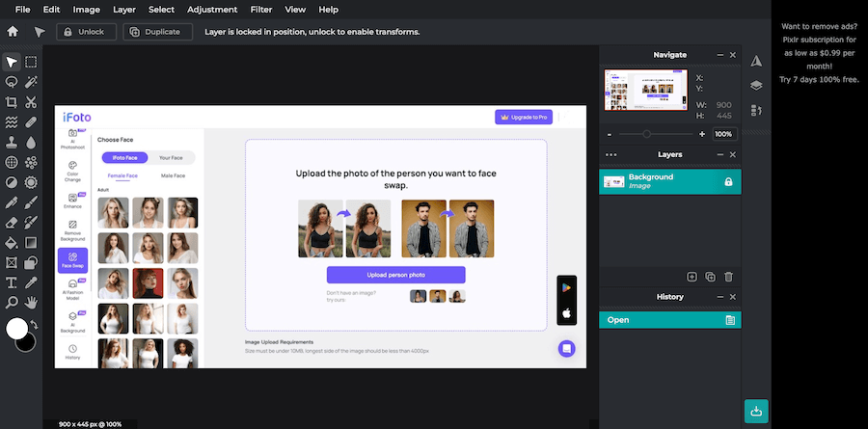Pick the Sponge ringed-circle tool

pos(31,182)
